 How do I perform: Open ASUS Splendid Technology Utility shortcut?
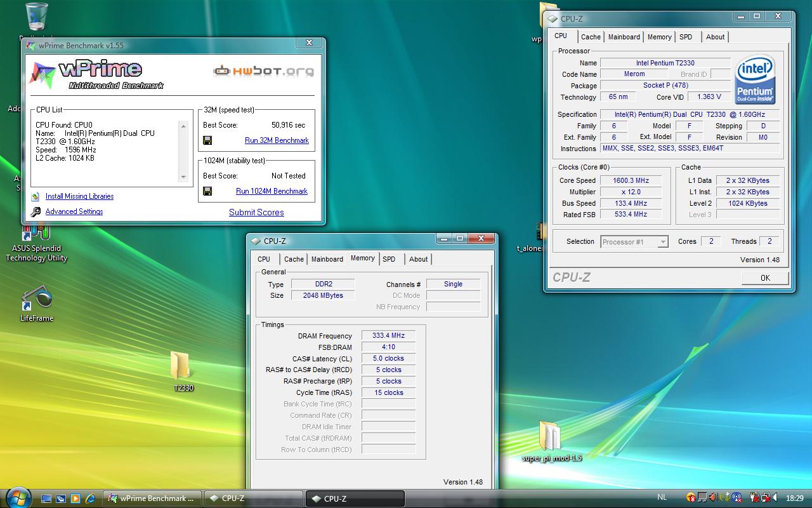point(36,243)
